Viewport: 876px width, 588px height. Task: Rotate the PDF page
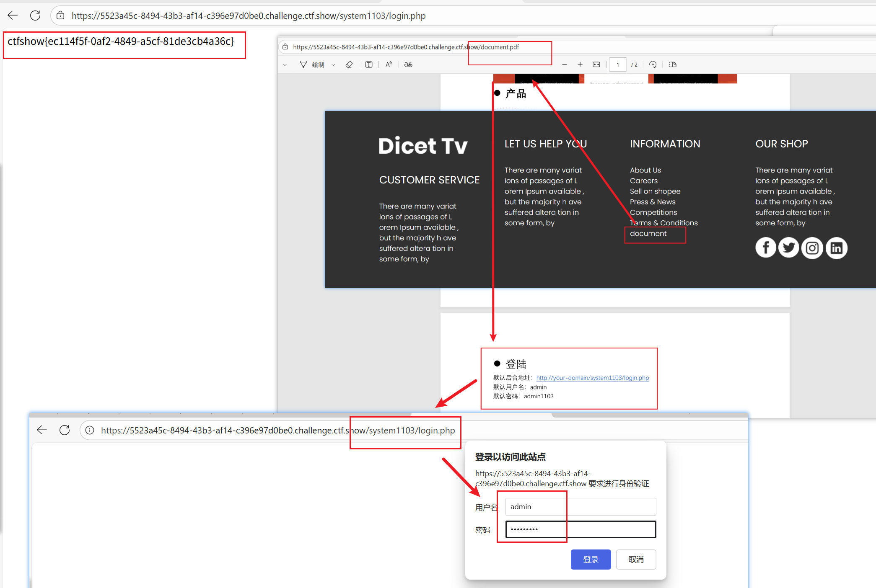click(x=653, y=64)
